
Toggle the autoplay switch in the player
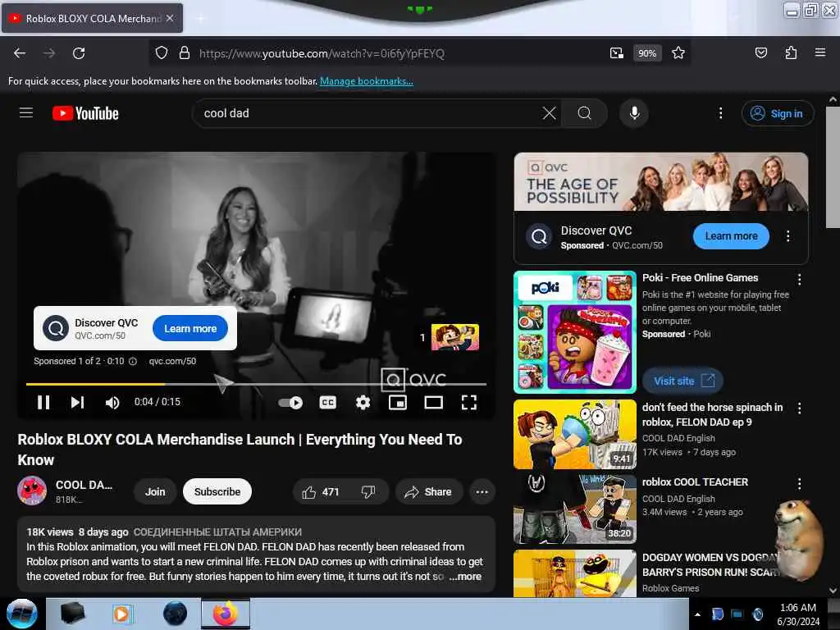(290, 402)
